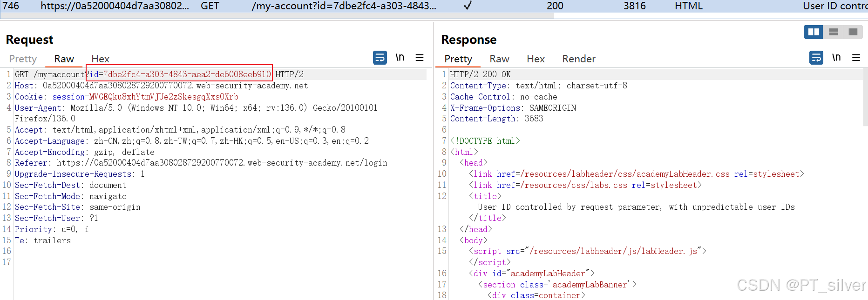The image size is (868, 300).
Task: Click the Upgrade-Insecure-Requests header
Action: coord(80,174)
